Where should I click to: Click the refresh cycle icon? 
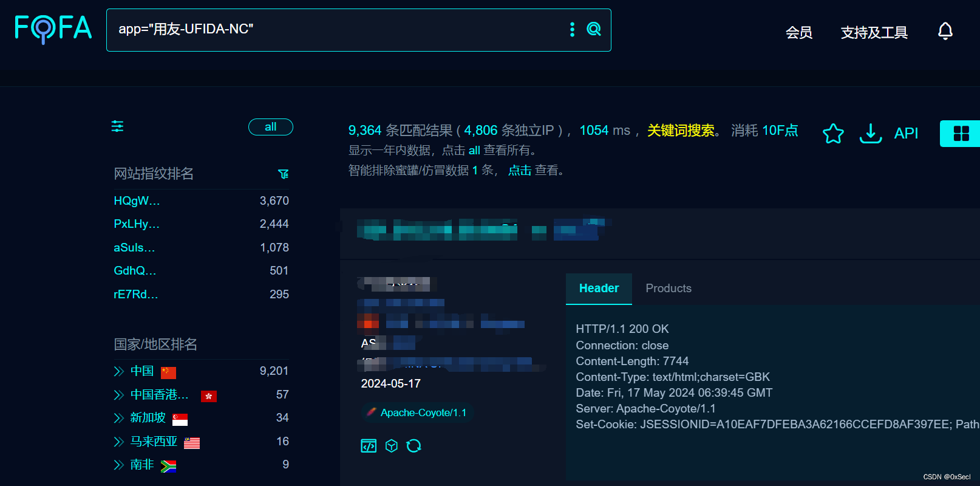[x=414, y=446]
